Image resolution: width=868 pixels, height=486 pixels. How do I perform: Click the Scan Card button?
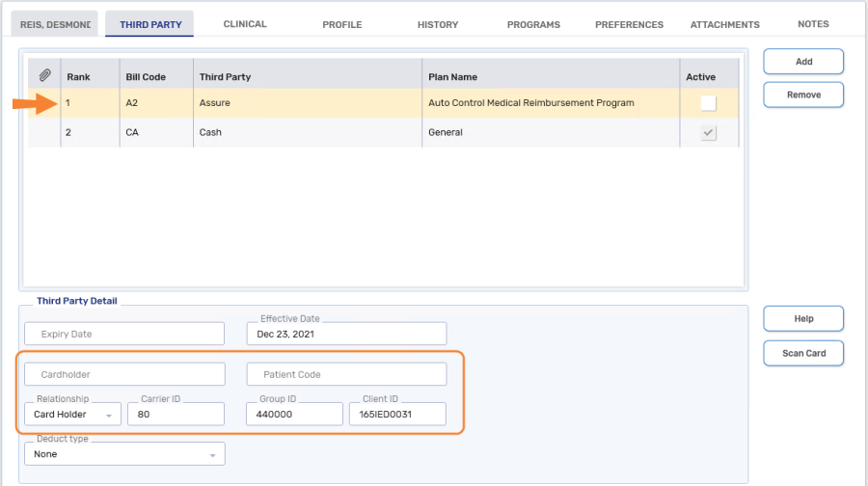tap(803, 353)
